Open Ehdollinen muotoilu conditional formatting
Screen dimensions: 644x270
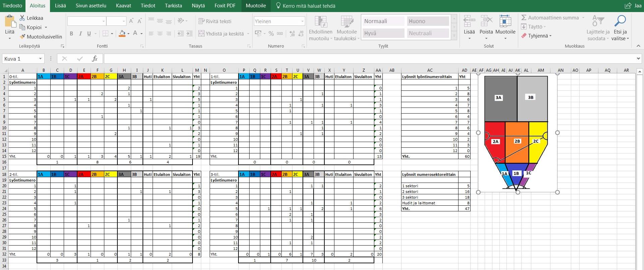tap(320, 23)
